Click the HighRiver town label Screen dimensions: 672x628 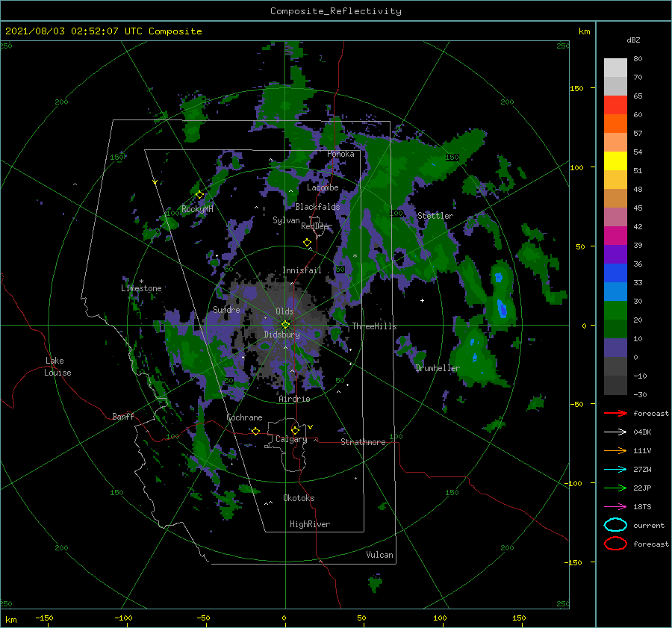(x=310, y=524)
